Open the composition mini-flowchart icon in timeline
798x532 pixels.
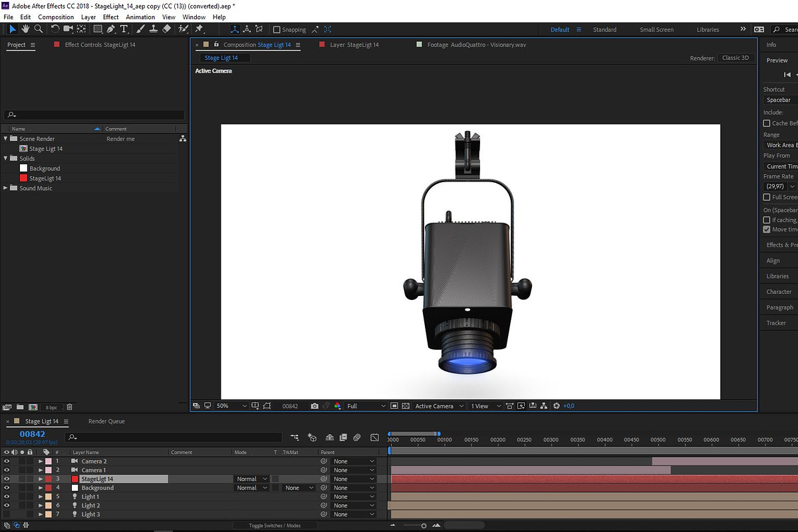(x=295, y=438)
